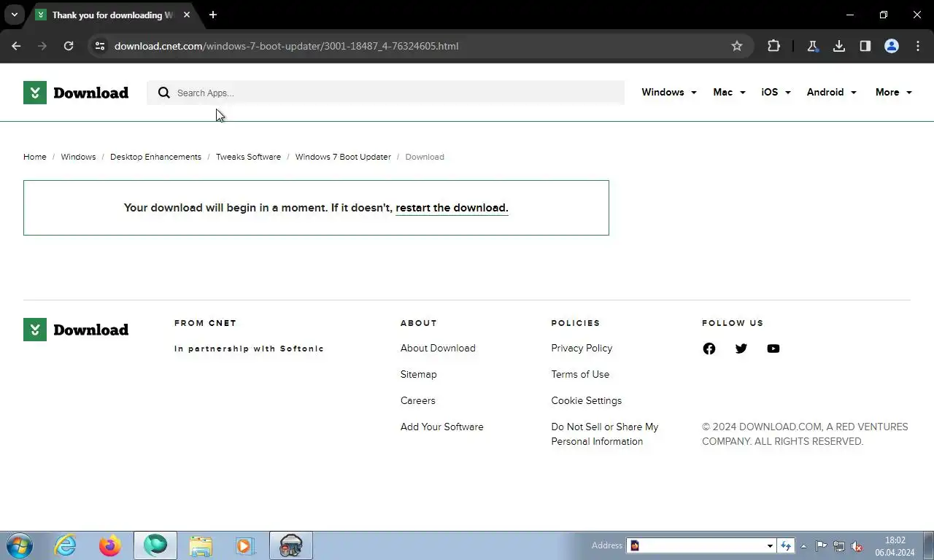Viewport: 934px width, 560px height.
Task: Open the network tray icon
Action: pyautogui.click(x=839, y=545)
